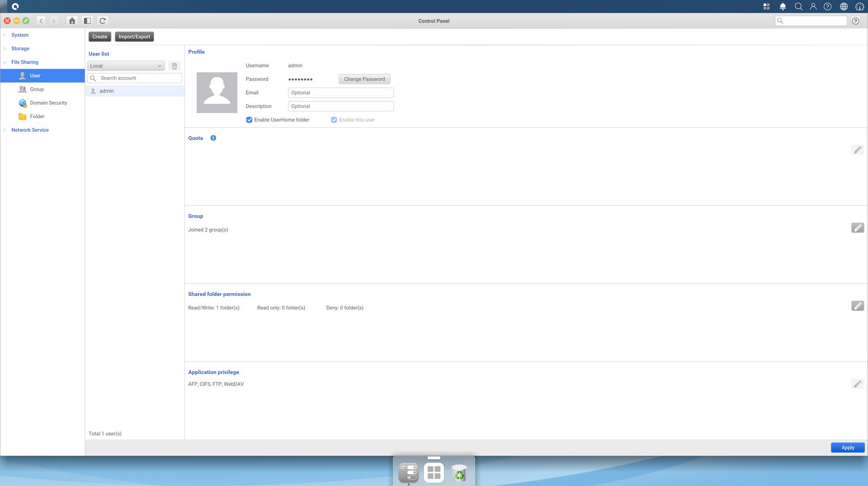Open Folder in the sidebar
This screenshot has height=486, width=868.
coord(42,116)
